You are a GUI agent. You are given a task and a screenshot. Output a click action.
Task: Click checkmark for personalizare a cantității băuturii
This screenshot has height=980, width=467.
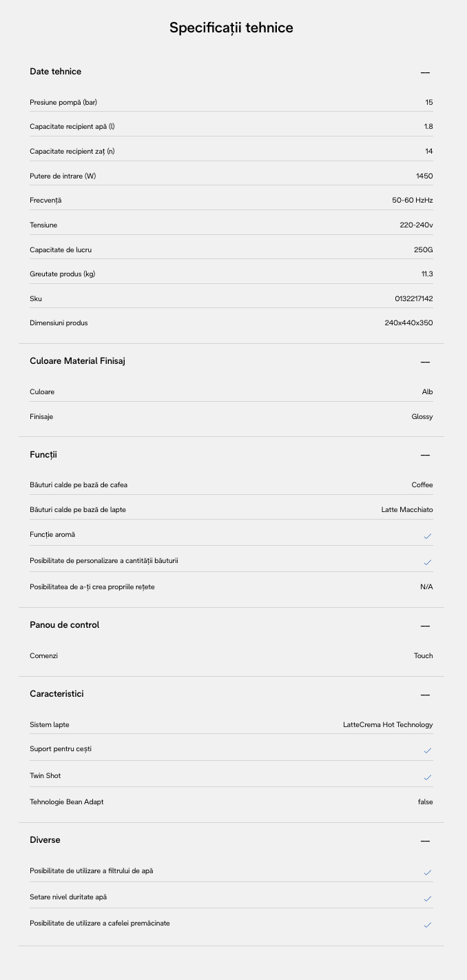(x=427, y=562)
